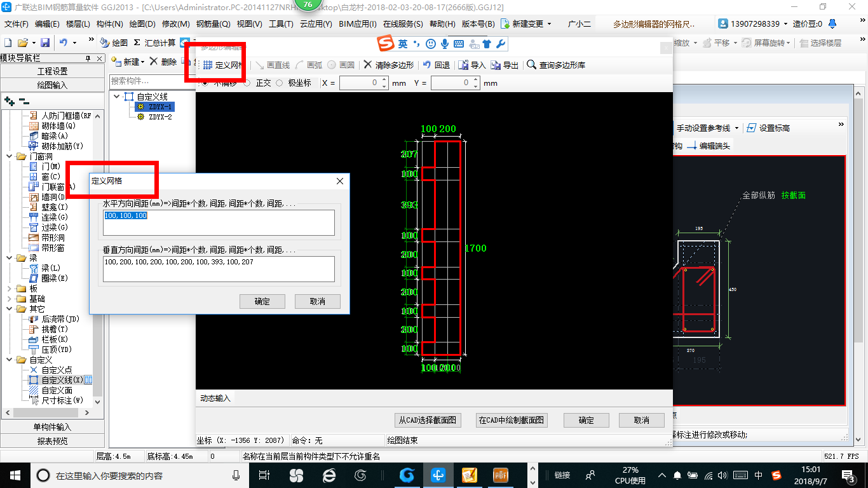
Task: Click the Open folder icon
Action: click(23, 43)
